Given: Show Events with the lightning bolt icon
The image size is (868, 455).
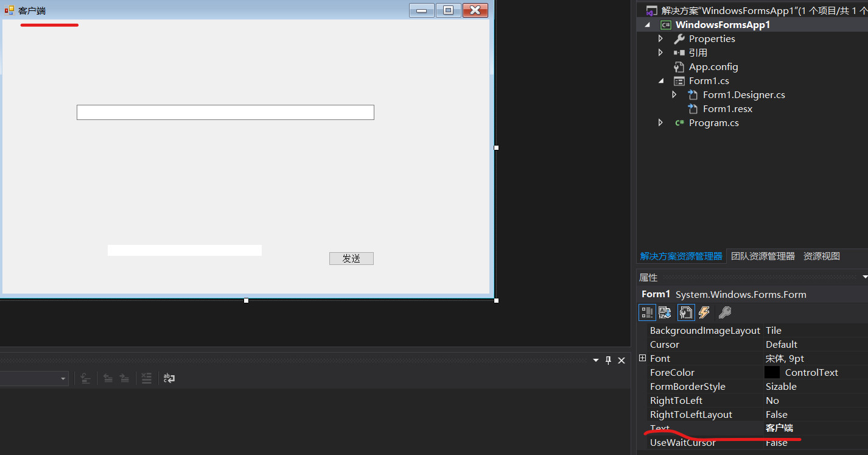Looking at the screenshot, I should pos(704,312).
